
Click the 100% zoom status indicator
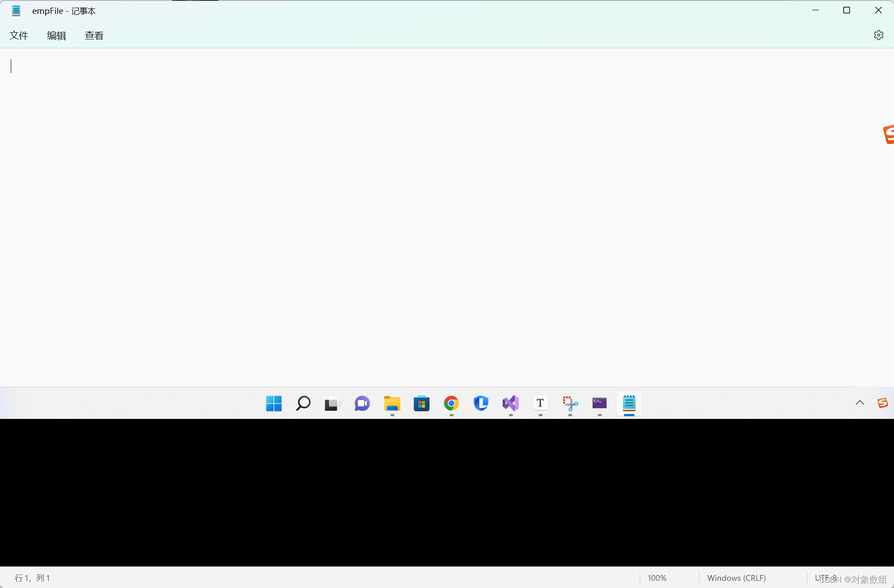click(x=657, y=578)
